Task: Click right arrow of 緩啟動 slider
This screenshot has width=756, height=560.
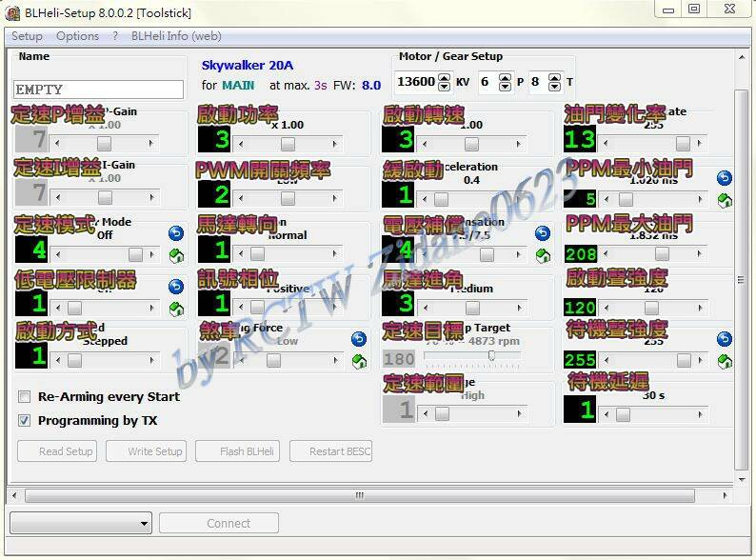Action: click(519, 199)
